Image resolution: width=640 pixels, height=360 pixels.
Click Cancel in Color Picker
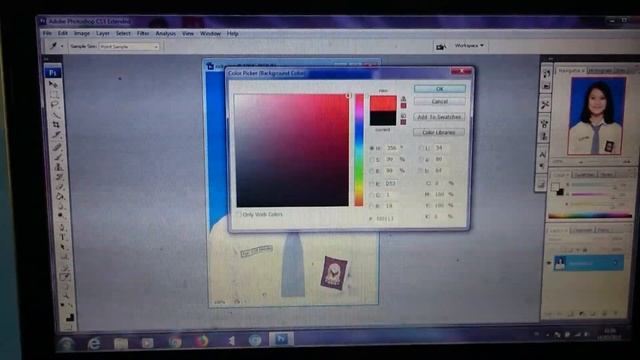[440, 101]
